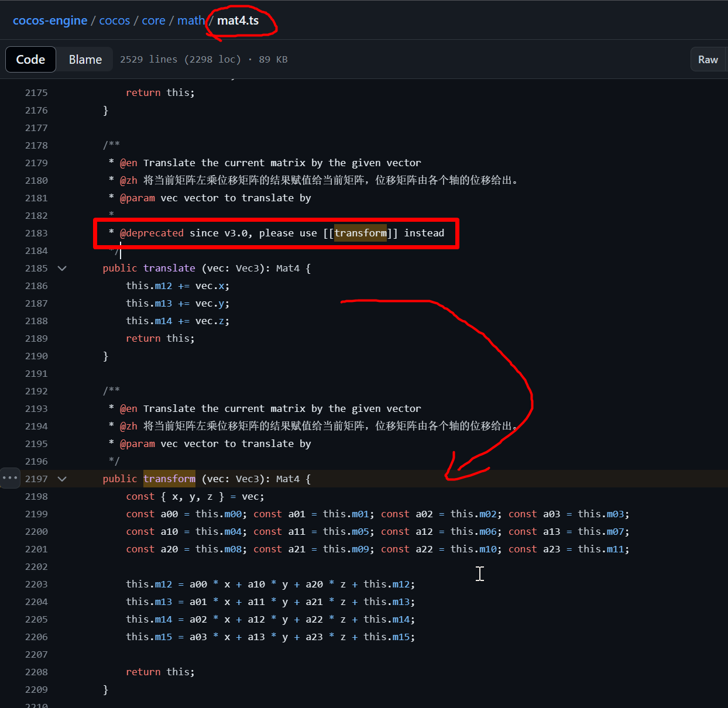Viewport: 728px width, 708px height.
Task: Click 'const a00 = this.m00;' declaration
Action: point(187,514)
